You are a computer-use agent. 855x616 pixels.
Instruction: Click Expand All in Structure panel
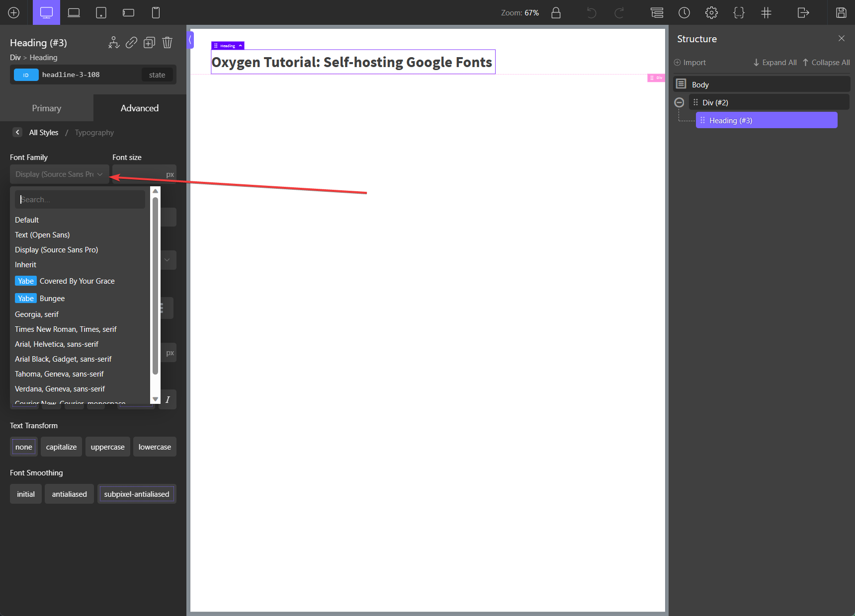coord(775,62)
